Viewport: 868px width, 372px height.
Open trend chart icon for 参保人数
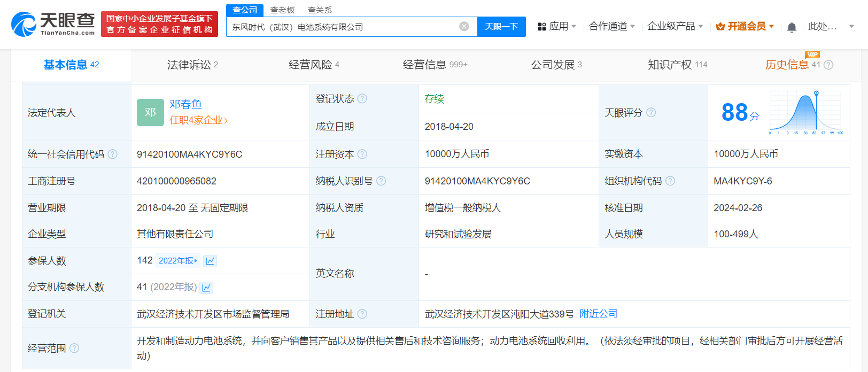pos(210,261)
